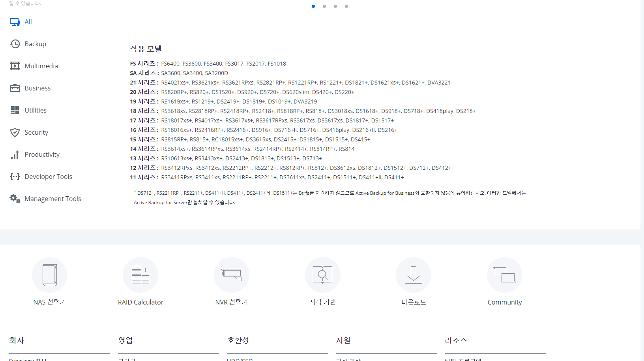Click the Security shield icon
The image size is (644, 361).
point(15,132)
